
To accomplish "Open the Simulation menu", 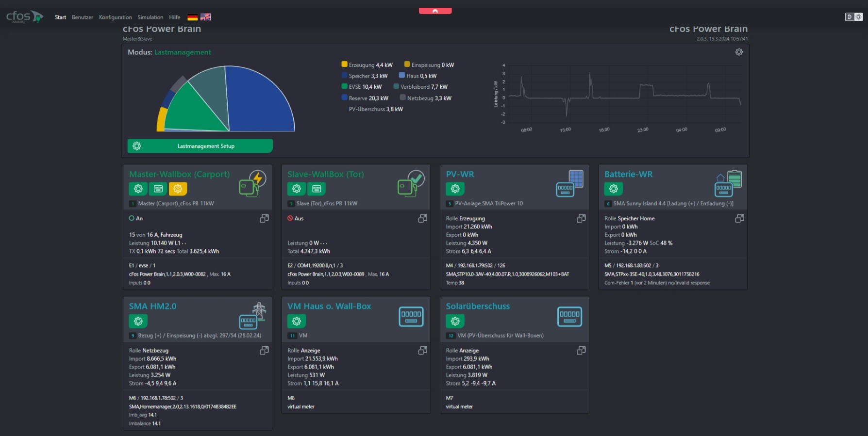I will pos(150,17).
